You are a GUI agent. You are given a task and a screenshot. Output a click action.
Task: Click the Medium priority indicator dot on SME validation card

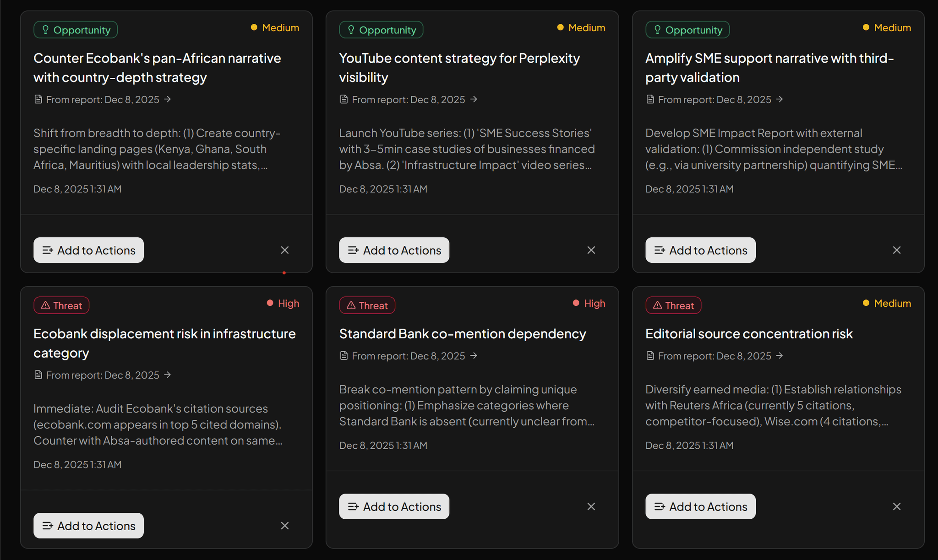pos(865,27)
